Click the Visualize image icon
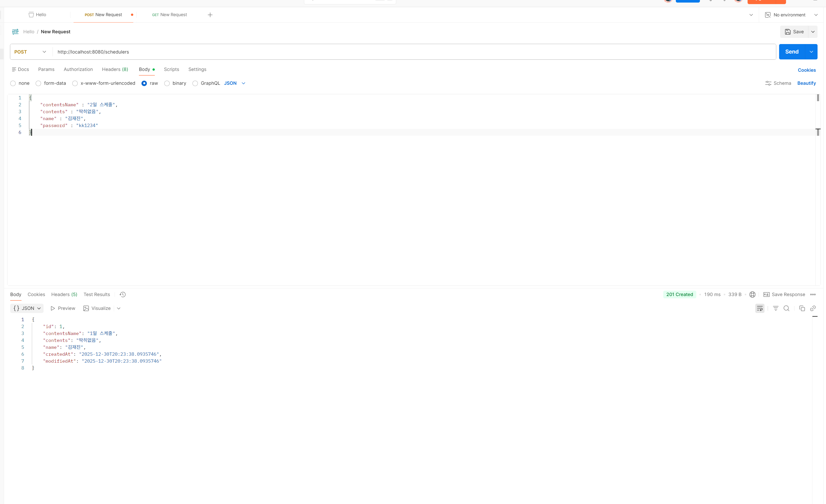 pyautogui.click(x=86, y=308)
